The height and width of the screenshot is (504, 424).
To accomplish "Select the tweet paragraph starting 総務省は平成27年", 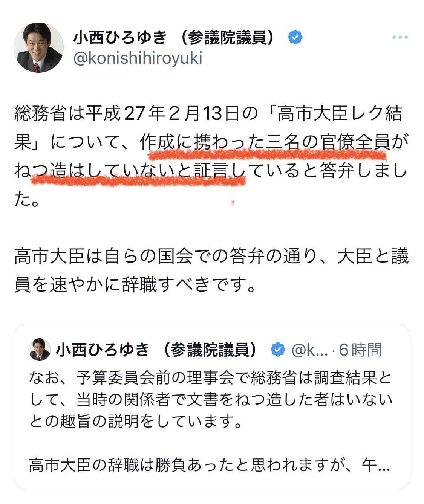I will (x=211, y=156).
